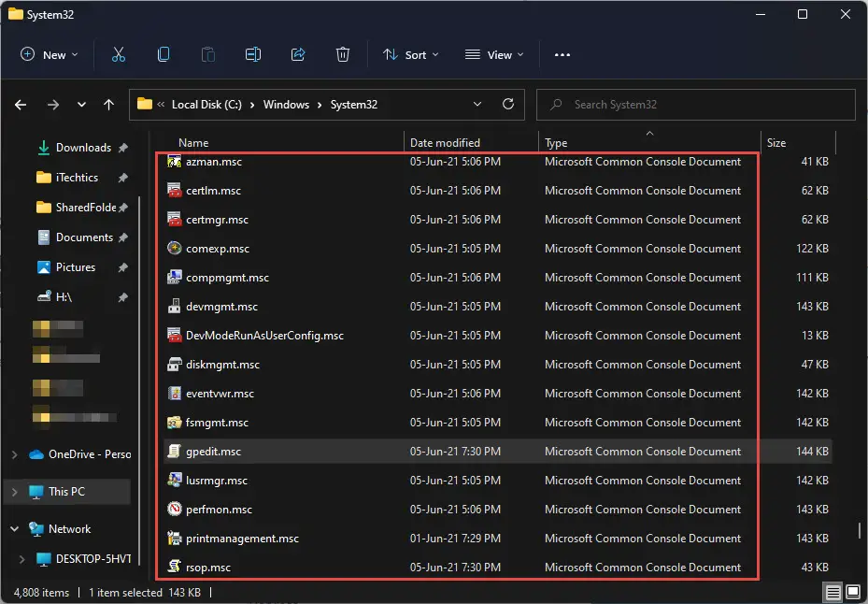This screenshot has width=868, height=604.
Task: Click the lusrmgr.msc file icon
Action: pos(175,480)
